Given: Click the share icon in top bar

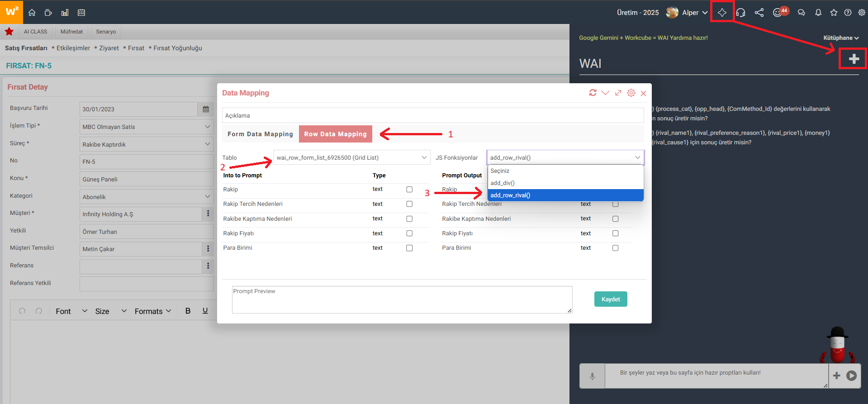Looking at the screenshot, I should [759, 13].
